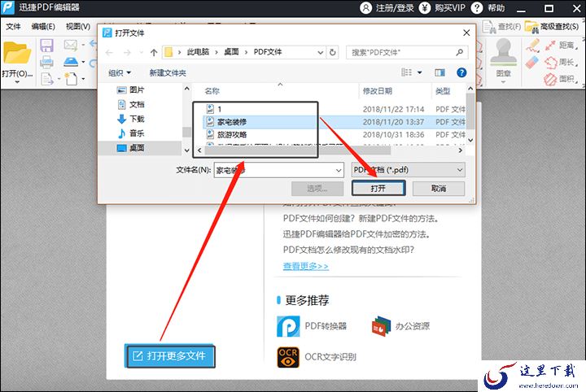This screenshot has width=586, height=392.
Task: Click the preview pane toggle icon
Action: coord(439,72)
